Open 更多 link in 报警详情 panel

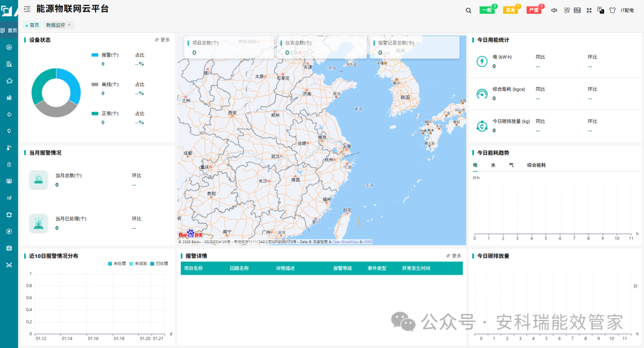click(454, 256)
